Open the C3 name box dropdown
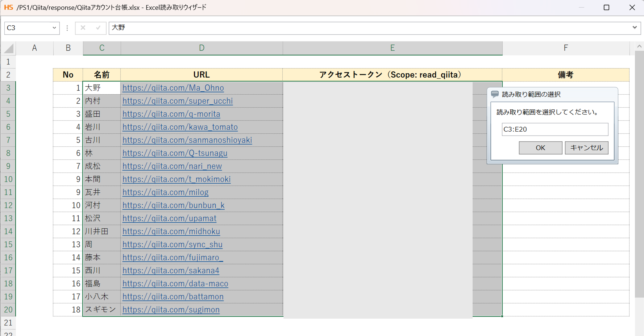This screenshot has width=644, height=336. coord(54,28)
